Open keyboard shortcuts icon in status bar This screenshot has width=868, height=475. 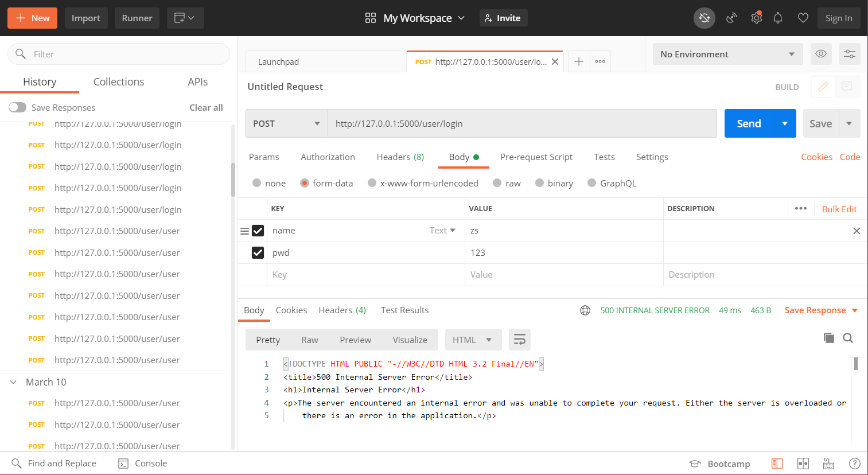[x=828, y=464]
